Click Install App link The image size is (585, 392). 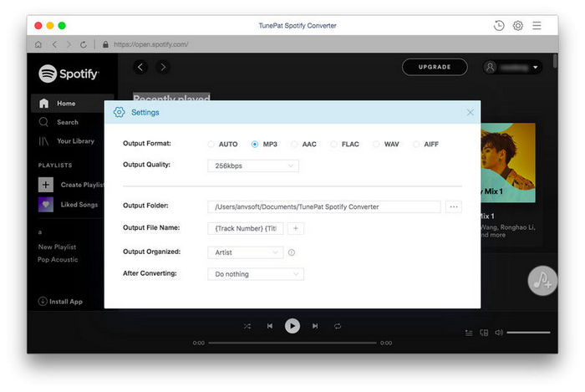(x=66, y=302)
